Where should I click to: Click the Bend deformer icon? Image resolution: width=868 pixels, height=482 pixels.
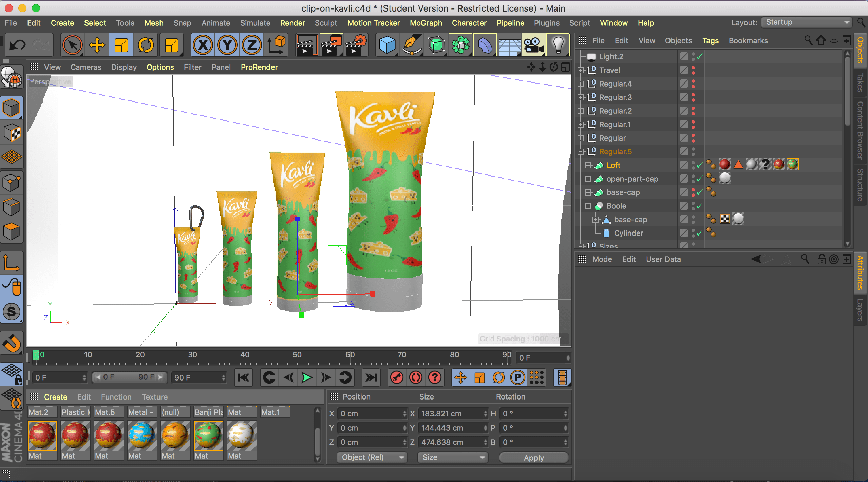click(x=485, y=45)
